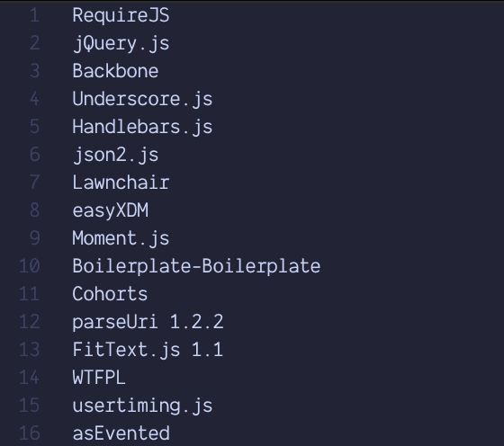Screen dimensions: 504x446
Task: Click line number 1 in gutter
Action: 35,15
